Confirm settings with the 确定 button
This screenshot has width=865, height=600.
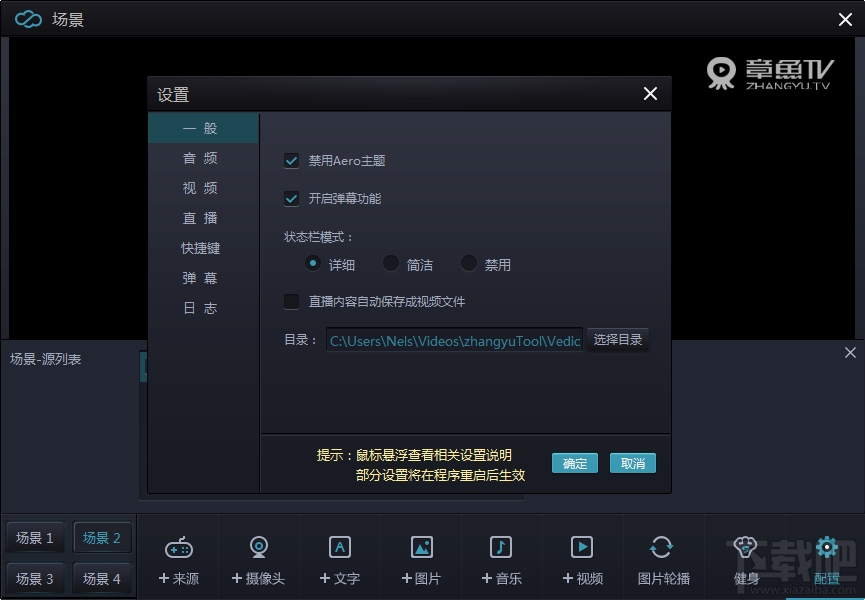[574, 463]
